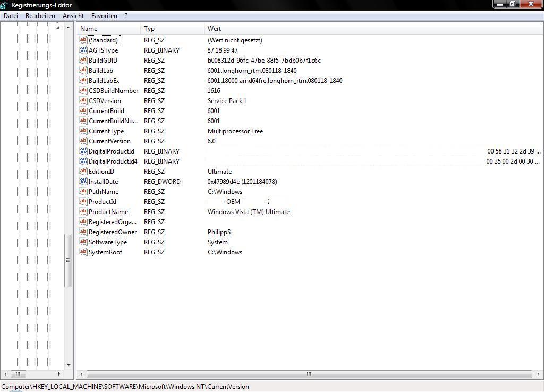Click the tree pane vertical scrollbar thumb
Screen dimensions: 544x392
tap(69, 260)
